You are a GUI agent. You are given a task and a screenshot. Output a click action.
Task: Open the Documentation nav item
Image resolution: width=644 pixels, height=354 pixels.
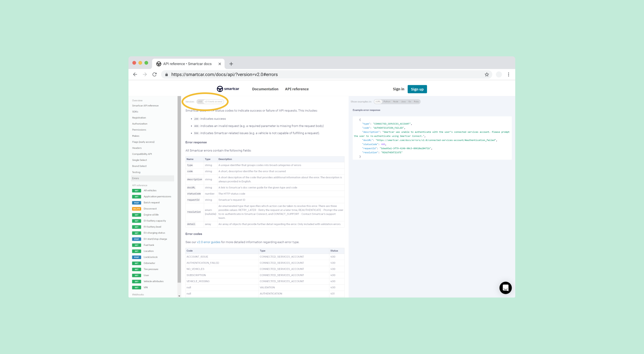(265, 89)
